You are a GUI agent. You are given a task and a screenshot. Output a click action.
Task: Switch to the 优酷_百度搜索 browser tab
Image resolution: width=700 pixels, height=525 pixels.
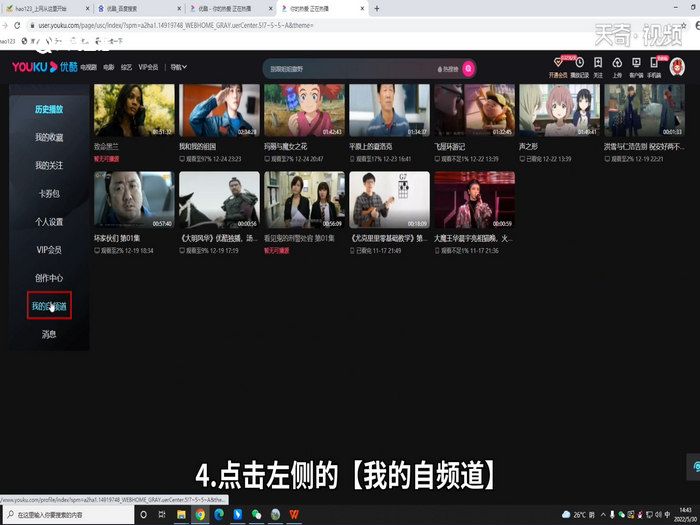tap(139, 8)
